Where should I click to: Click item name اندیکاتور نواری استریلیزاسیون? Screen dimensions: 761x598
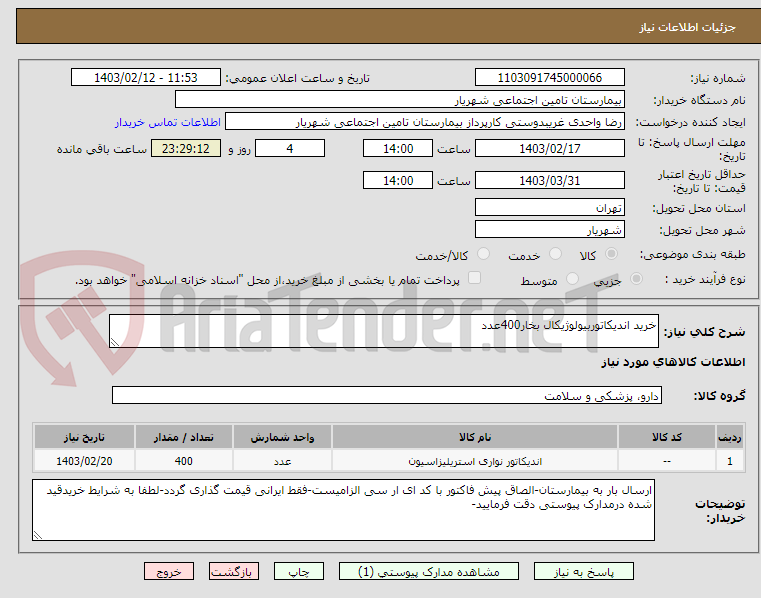(475, 461)
